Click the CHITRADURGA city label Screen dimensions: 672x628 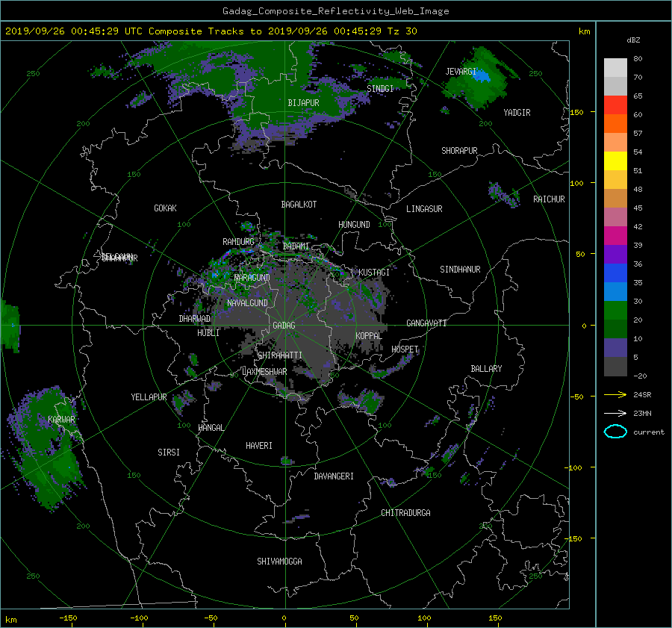point(406,513)
